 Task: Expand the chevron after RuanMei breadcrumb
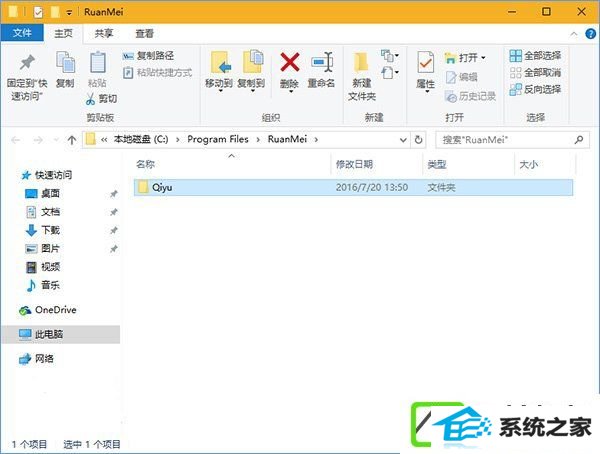coord(316,140)
